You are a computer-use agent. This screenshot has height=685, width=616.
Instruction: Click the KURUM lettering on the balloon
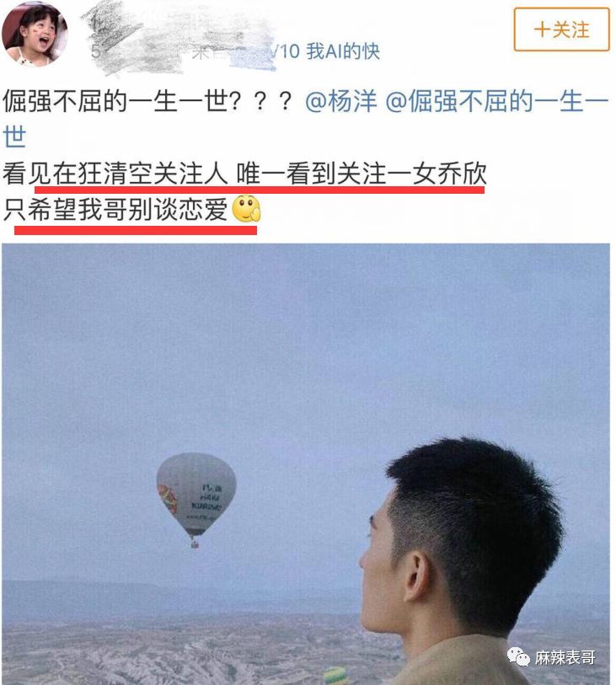pyautogui.click(x=206, y=506)
